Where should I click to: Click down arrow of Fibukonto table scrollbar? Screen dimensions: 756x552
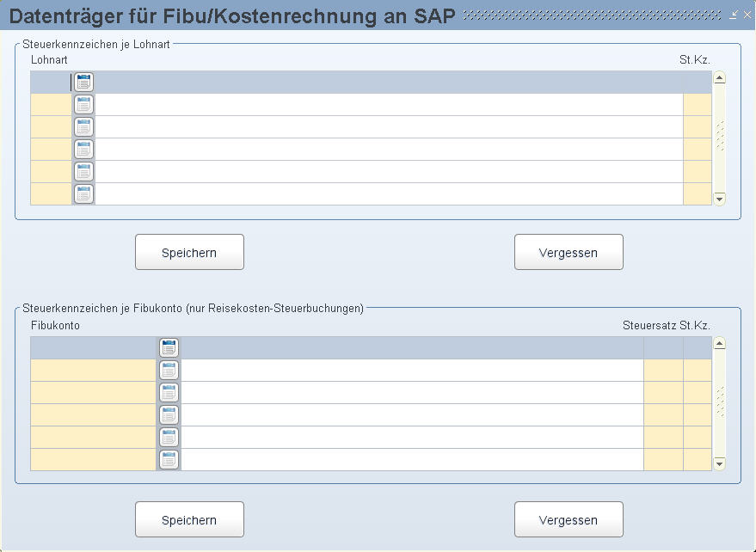point(719,463)
